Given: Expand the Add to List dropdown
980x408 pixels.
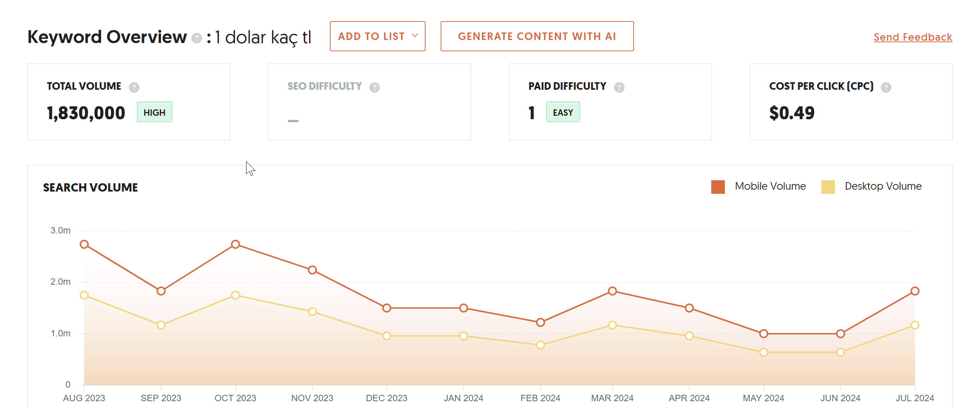Looking at the screenshot, I should pyautogui.click(x=377, y=36).
